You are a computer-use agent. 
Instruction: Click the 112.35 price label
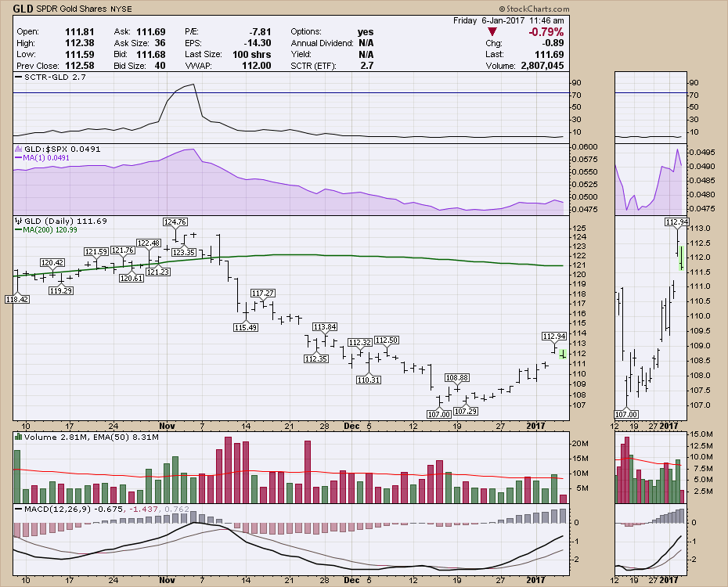point(315,359)
